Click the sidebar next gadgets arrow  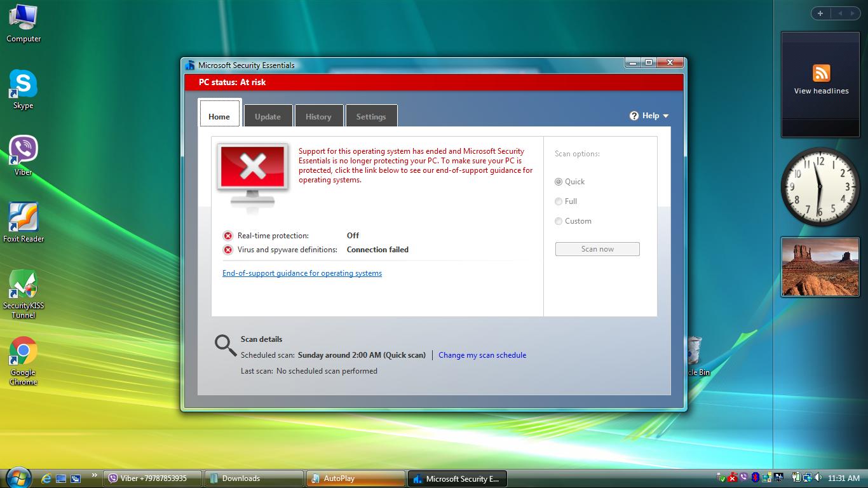tap(854, 13)
